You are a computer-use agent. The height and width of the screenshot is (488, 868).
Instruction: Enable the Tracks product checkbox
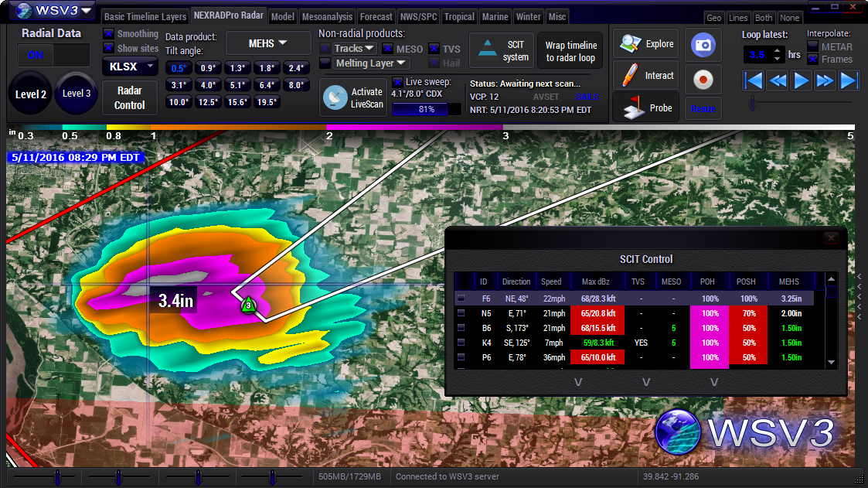tap(325, 49)
